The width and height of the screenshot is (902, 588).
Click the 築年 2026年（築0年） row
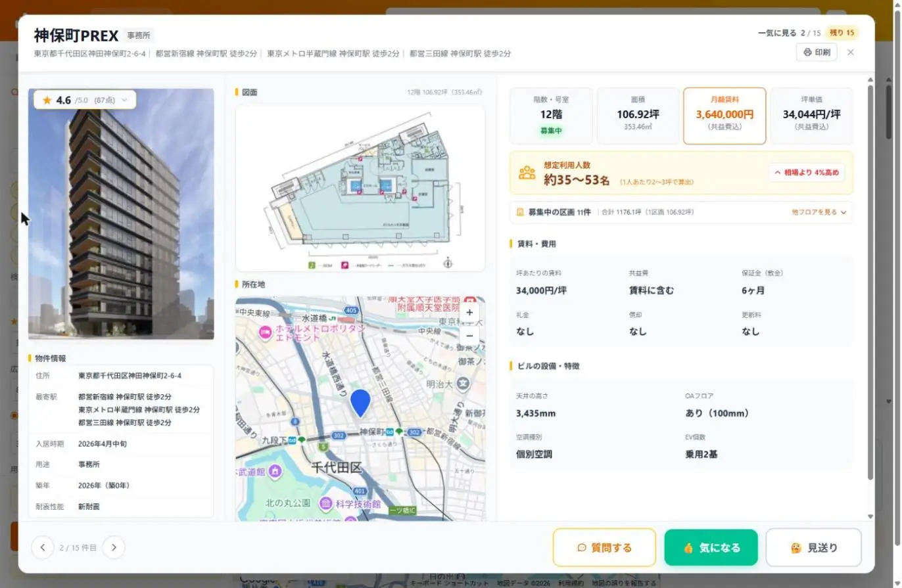click(121, 486)
